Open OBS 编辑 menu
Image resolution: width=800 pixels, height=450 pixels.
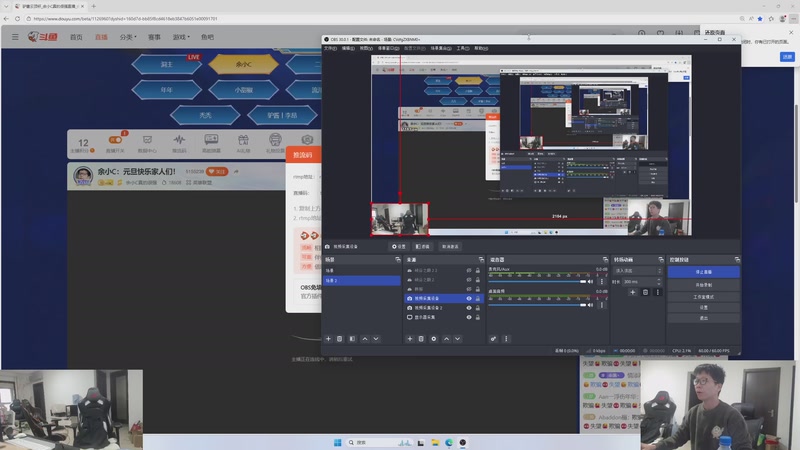click(x=348, y=48)
